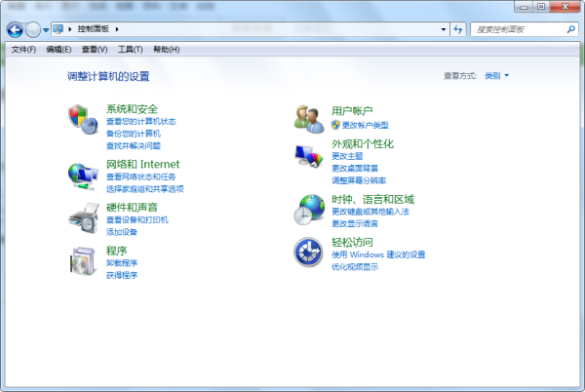This screenshot has width=585, height=392.
Task: Open the 文件(F) menu
Action: [x=23, y=50]
